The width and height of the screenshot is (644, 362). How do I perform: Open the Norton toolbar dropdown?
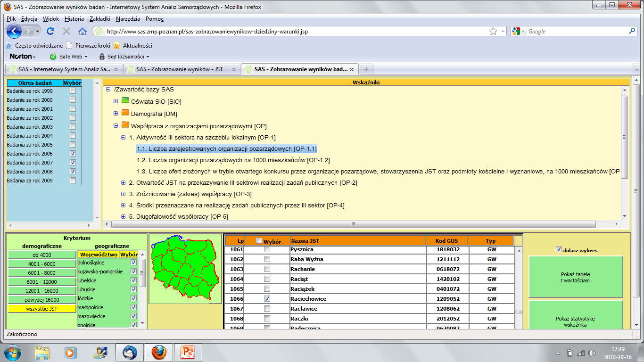[x=23, y=57]
